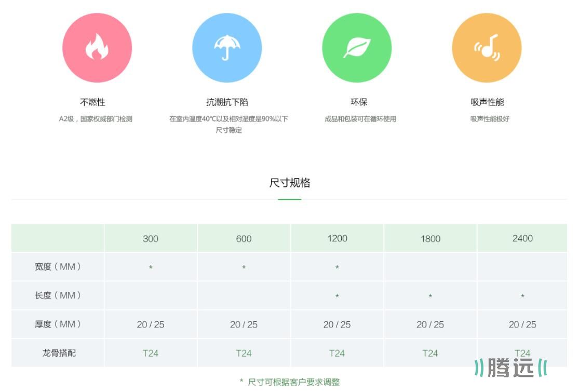Click the 2400 column header
This screenshot has width=578, height=392.
tap(522, 239)
